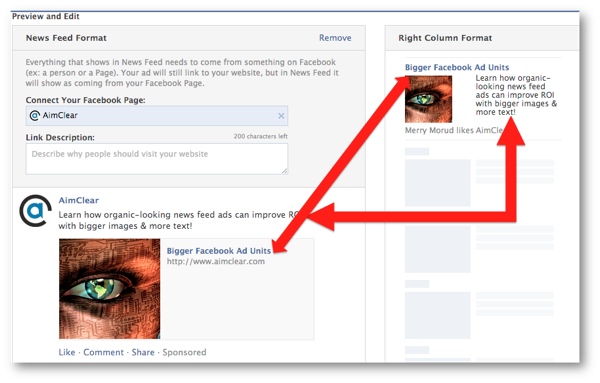Click the News Feed Format heading
Image resolution: width=600 pixels, height=383 pixels.
(66, 38)
